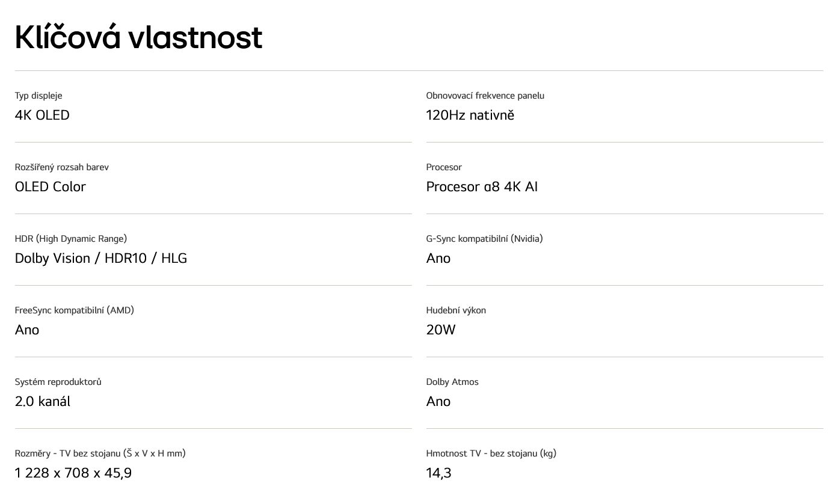
Task: Click Procesor α8 4K AI text
Action: click(x=482, y=186)
